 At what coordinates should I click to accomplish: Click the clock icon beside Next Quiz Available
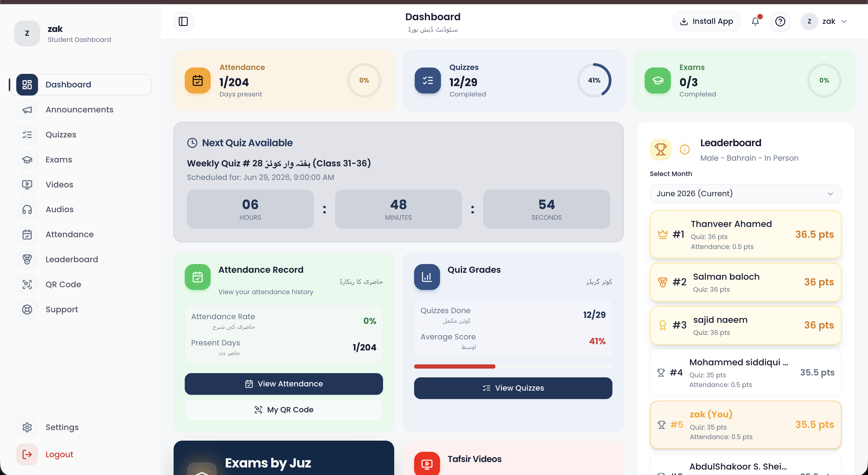pos(192,143)
